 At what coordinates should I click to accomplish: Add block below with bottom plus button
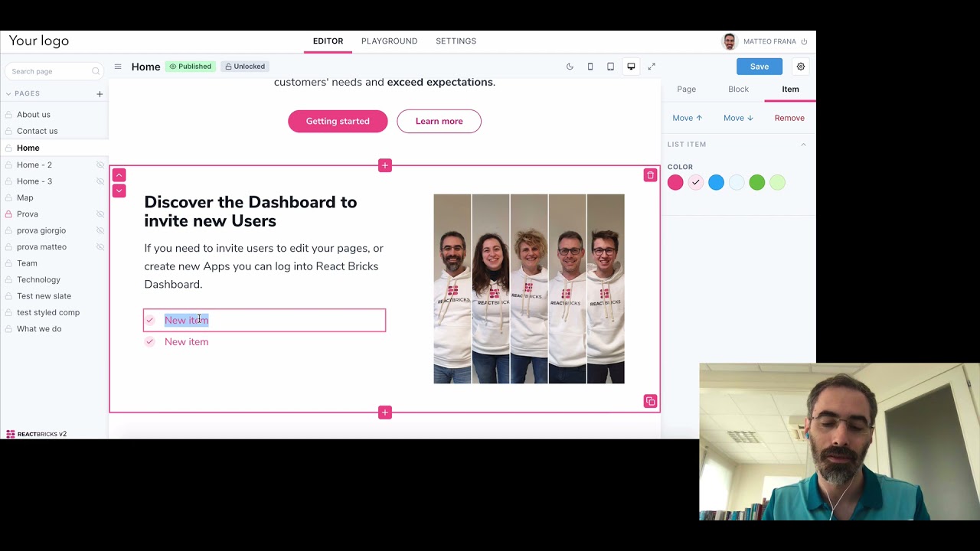tap(385, 412)
